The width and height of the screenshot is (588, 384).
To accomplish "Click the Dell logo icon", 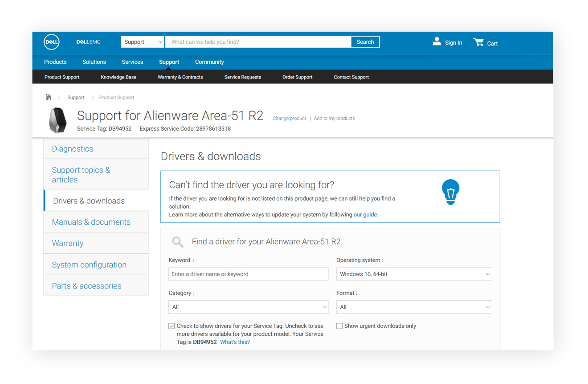I will (52, 42).
